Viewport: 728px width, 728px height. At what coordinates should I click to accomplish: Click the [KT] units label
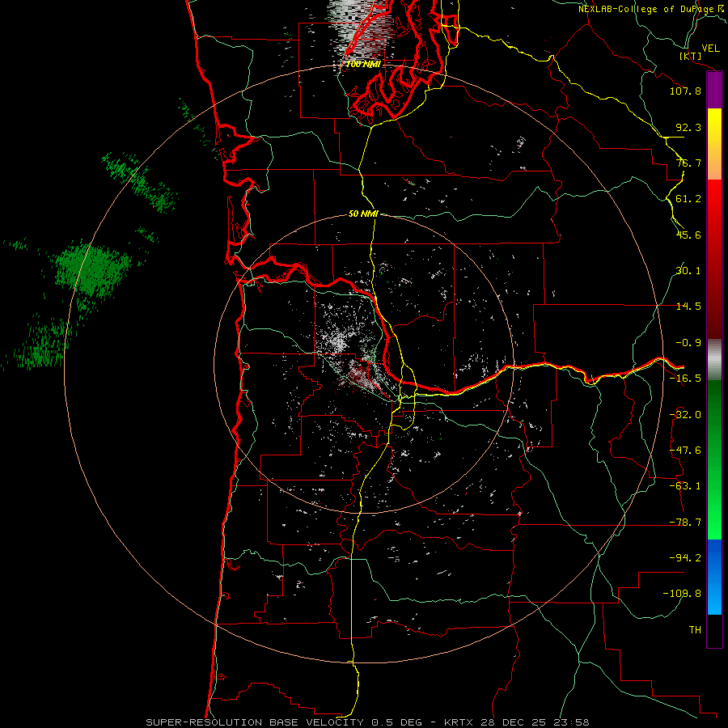point(690,56)
